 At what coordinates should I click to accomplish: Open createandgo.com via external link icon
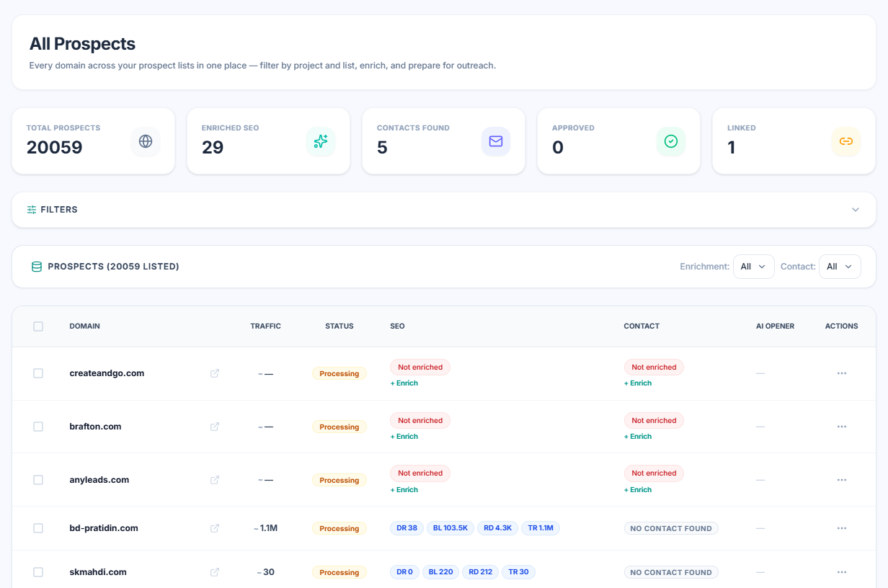(215, 373)
